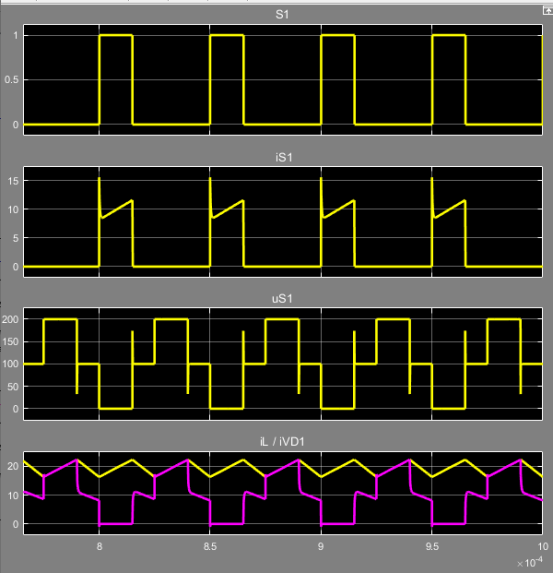554x573 pixels.
Task: Click the magenta iVD1 waveform trace
Action: coord(227,524)
